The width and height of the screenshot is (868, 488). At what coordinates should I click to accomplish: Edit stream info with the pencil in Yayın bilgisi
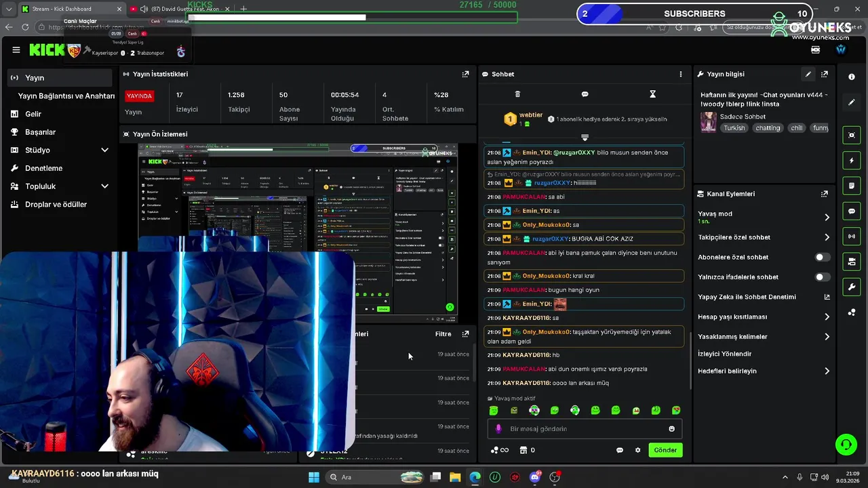pyautogui.click(x=808, y=74)
